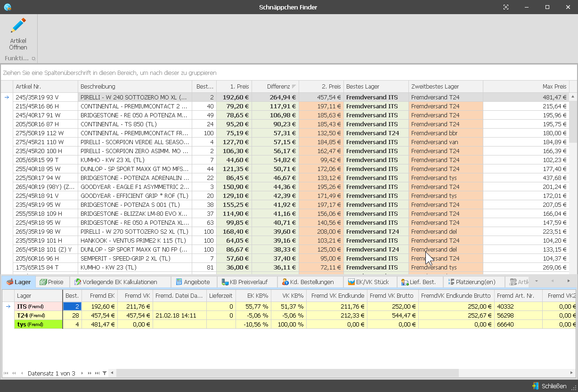Click the date cell 21.02.18 14:11

[x=180, y=316]
